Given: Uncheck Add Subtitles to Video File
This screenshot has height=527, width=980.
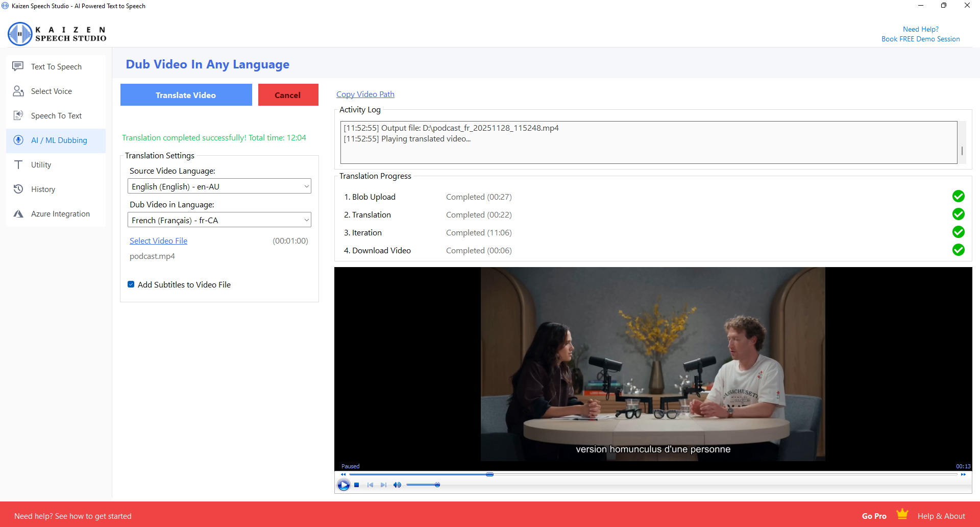Looking at the screenshot, I should pos(131,284).
